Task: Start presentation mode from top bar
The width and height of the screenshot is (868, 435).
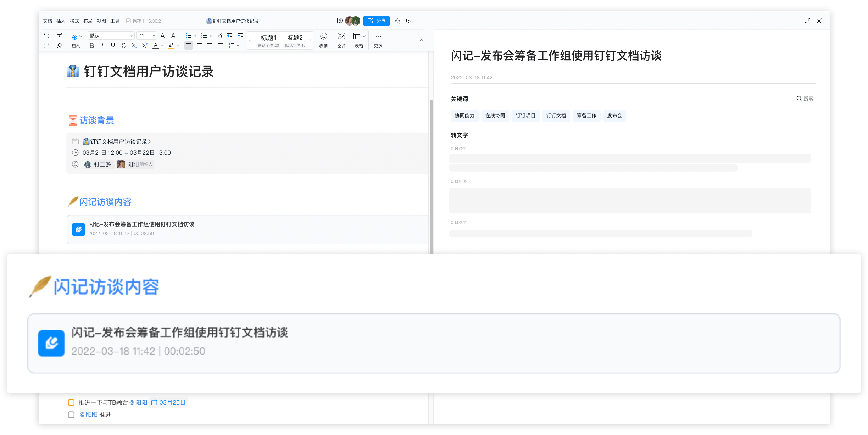Action: click(x=408, y=21)
